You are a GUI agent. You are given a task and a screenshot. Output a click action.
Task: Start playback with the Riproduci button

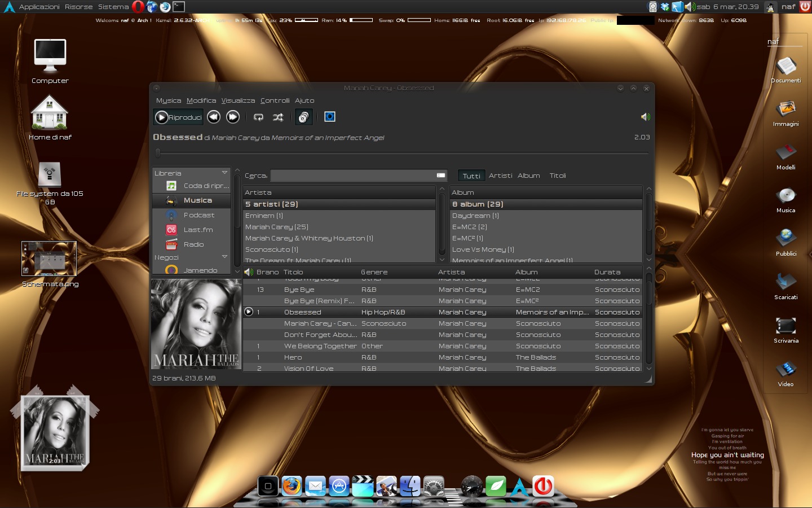click(178, 117)
